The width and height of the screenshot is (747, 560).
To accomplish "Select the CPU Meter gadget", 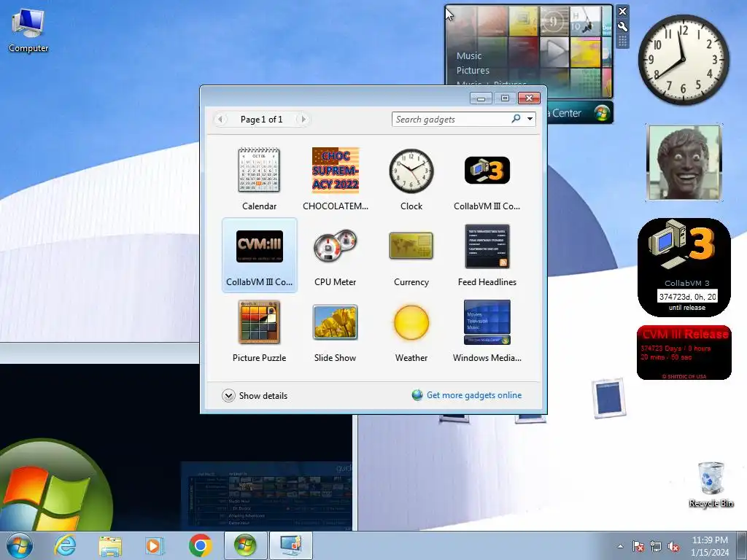I will click(x=336, y=255).
